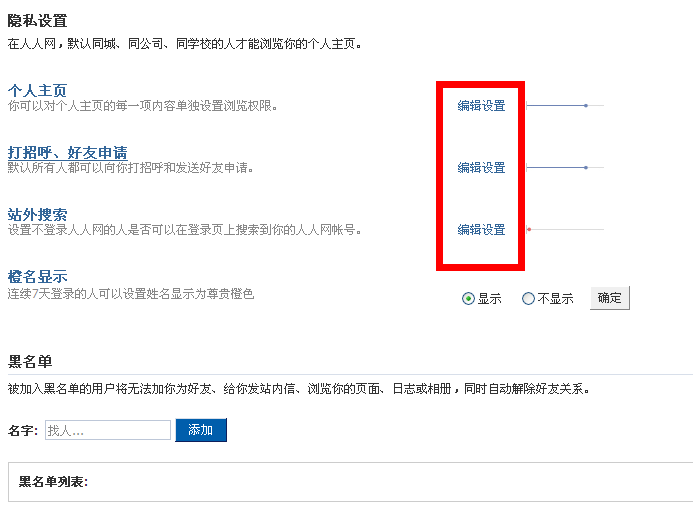Open 编辑设置 for 打招呼、好友申请
The image size is (693, 527).
tap(481, 168)
